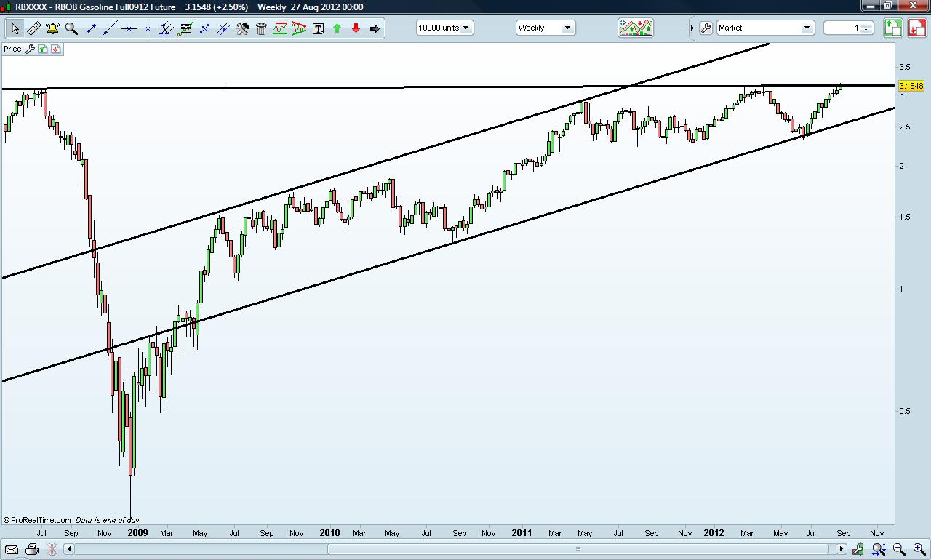Minimize the chart window
The height and width of the screenshot is (560, 931).
pyautogui.click(x=871, y=5)
